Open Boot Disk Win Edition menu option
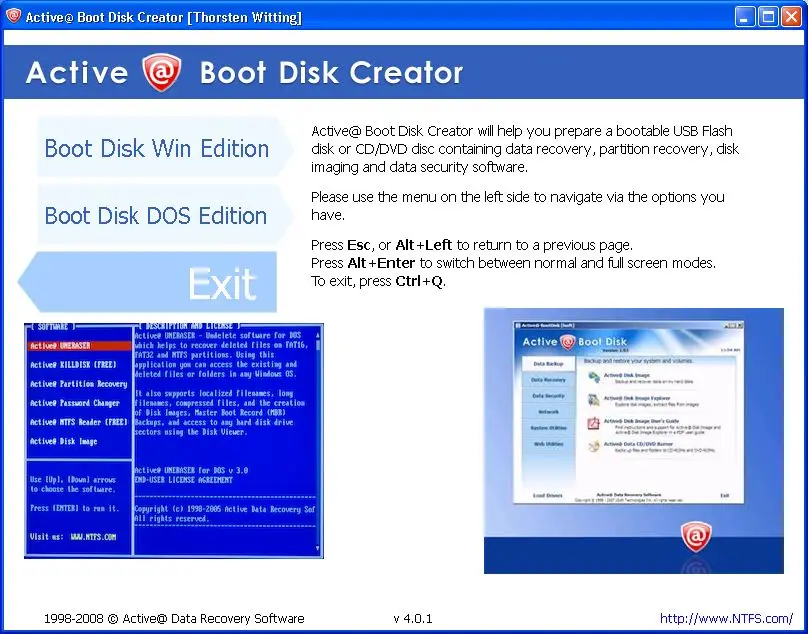Viewport: 808px width, 634px height. click(x=165, y=147)
